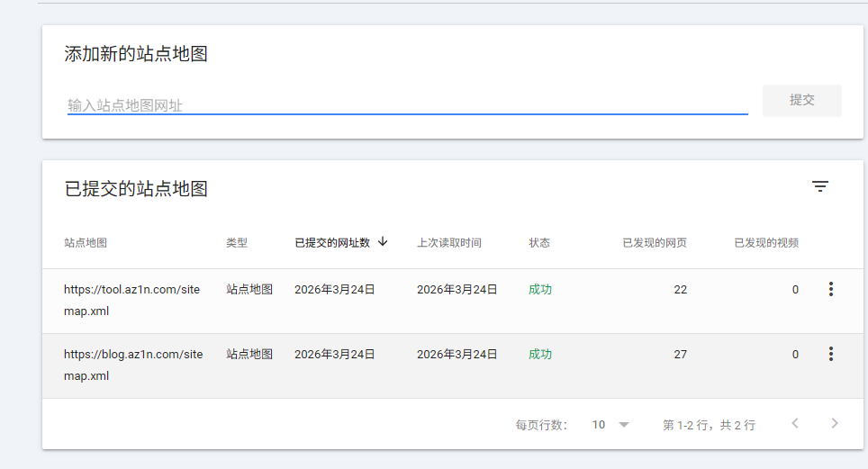The image size is (868, 469).
Task: Click the 已发现的网页 column header
Action: [x=655, y=243]
